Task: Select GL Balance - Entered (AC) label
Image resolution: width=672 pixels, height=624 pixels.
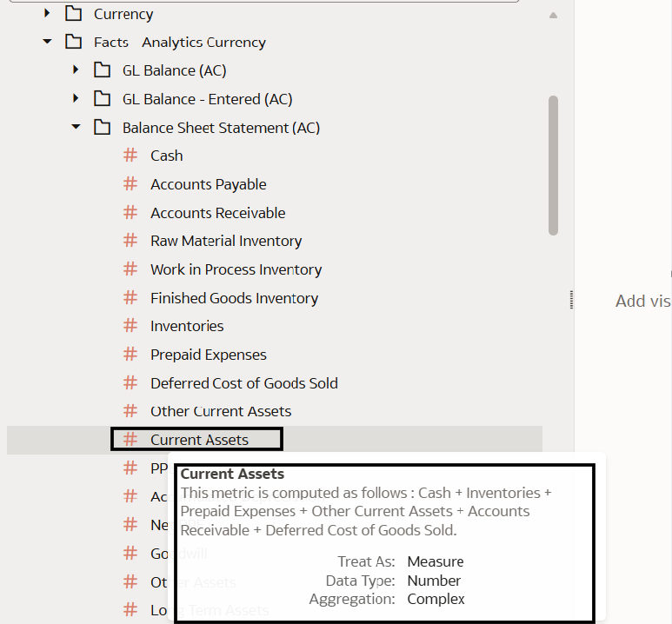Action: [x=208, y=99]
